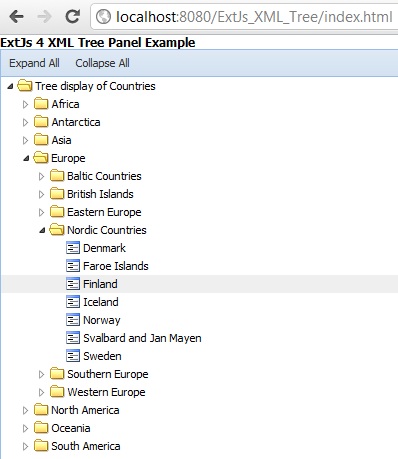The height and width of the screenshot is (459, 398).
Task: Expand the Africa node arrow
Action: pos(25,104)
